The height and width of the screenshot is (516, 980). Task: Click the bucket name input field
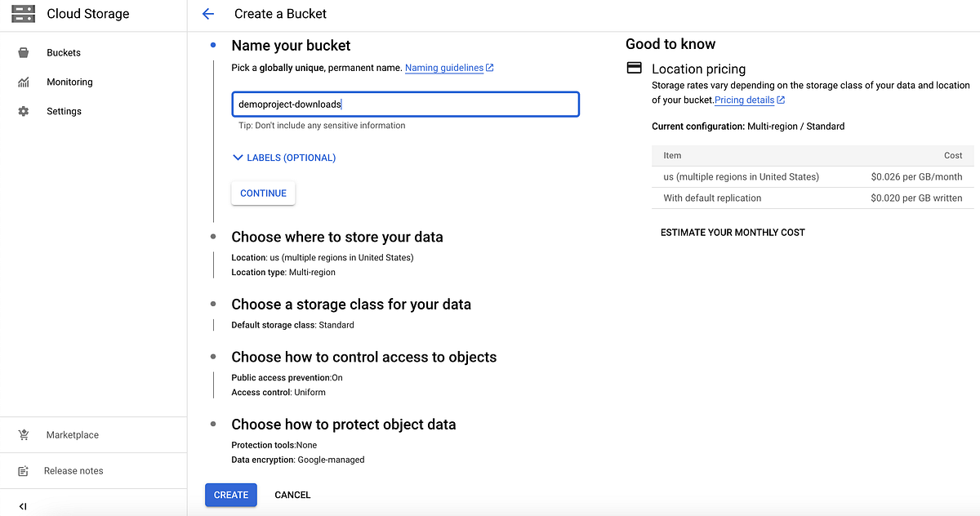(x=405, y=104)
